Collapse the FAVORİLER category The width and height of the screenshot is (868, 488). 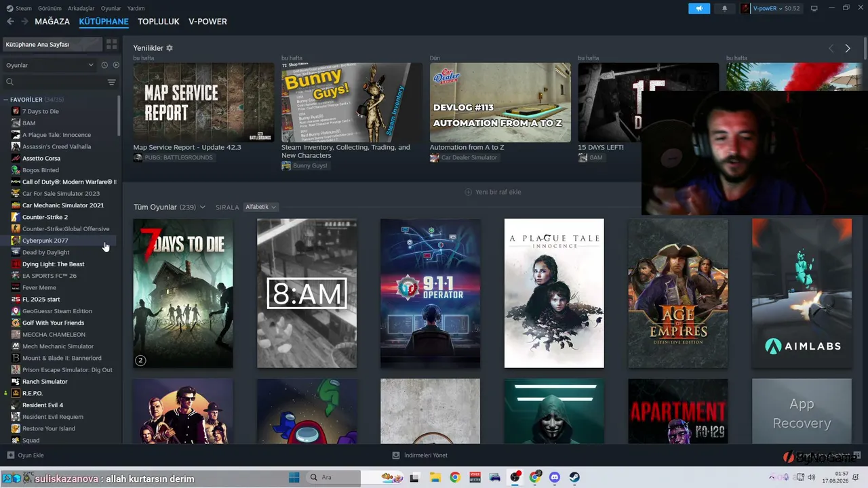(6, 100)
